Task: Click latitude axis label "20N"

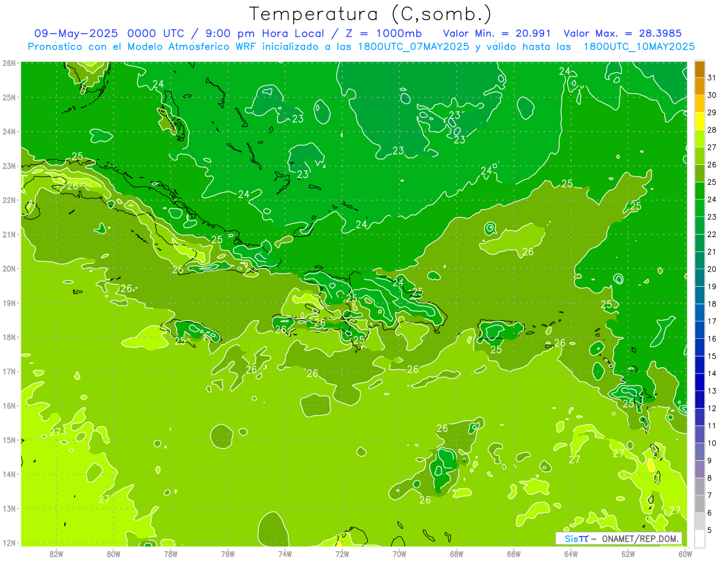Action: (x=10, y=269)
